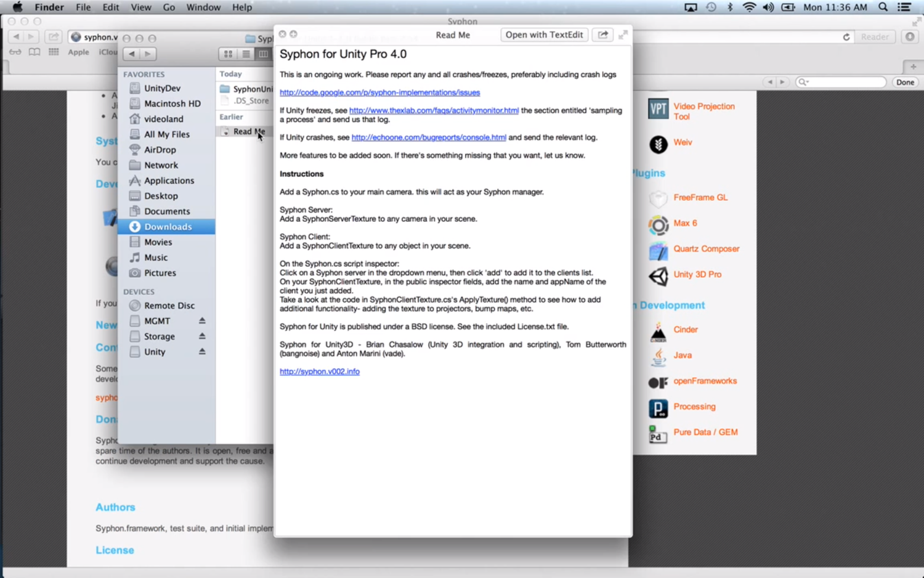Eject the Storage volume
The image size is (924, 578).
[x=202, y=336]
